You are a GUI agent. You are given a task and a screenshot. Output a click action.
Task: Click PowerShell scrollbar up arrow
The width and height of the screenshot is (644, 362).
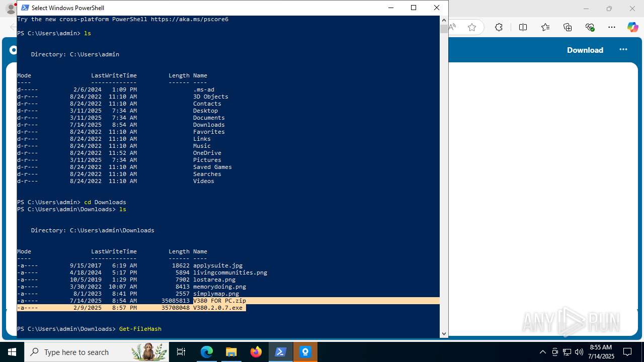tap(444, 20)
